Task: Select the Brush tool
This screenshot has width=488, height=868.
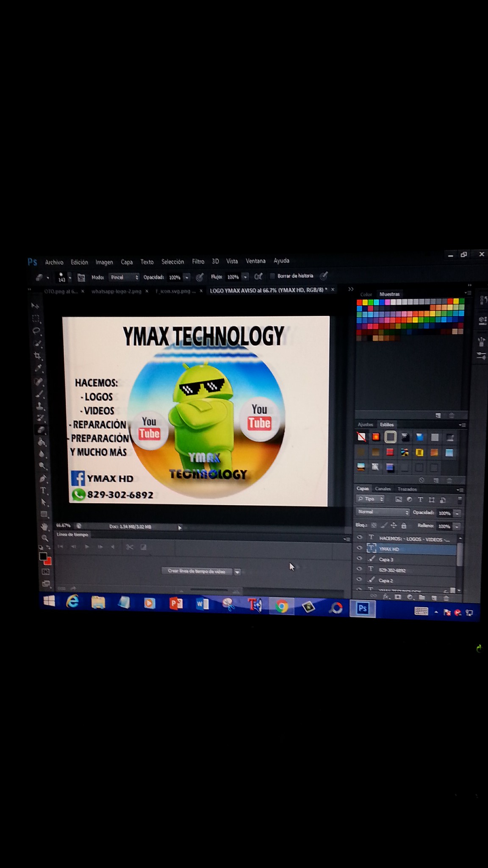Action: tap(39, 394)
